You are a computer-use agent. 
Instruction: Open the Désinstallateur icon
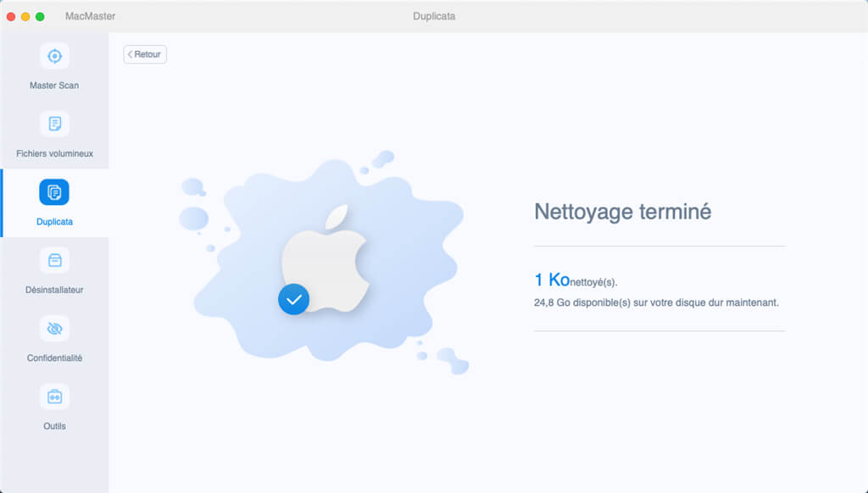coord(54,260)
